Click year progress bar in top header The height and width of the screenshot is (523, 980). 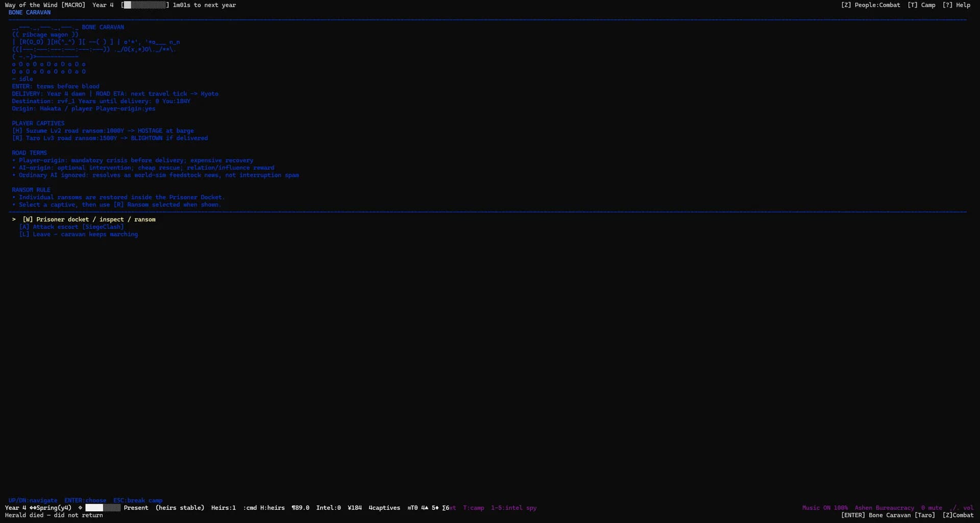pyautogui.click(x=145, y=5)
